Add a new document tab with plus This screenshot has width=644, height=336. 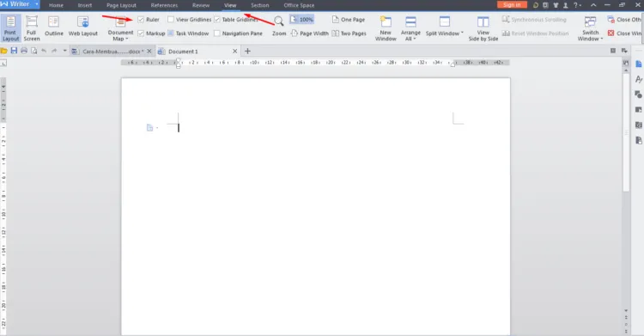pos(247,51)
